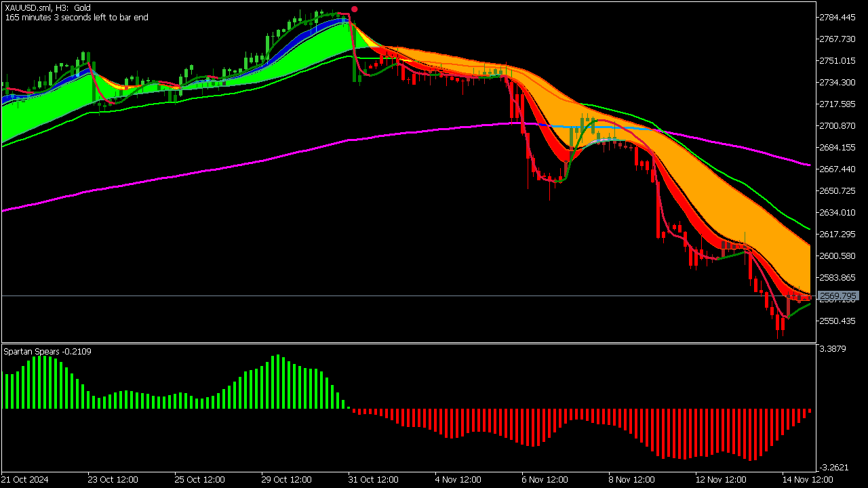868x488 pixels.
Task: Click the 14 Nov 12:00 time label
Action: coord(808,479)
